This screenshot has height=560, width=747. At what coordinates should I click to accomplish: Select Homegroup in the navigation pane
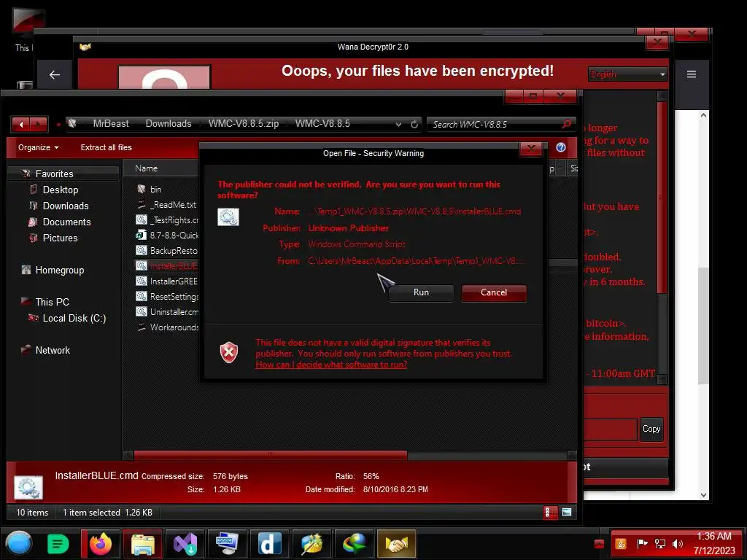point(60,270)
